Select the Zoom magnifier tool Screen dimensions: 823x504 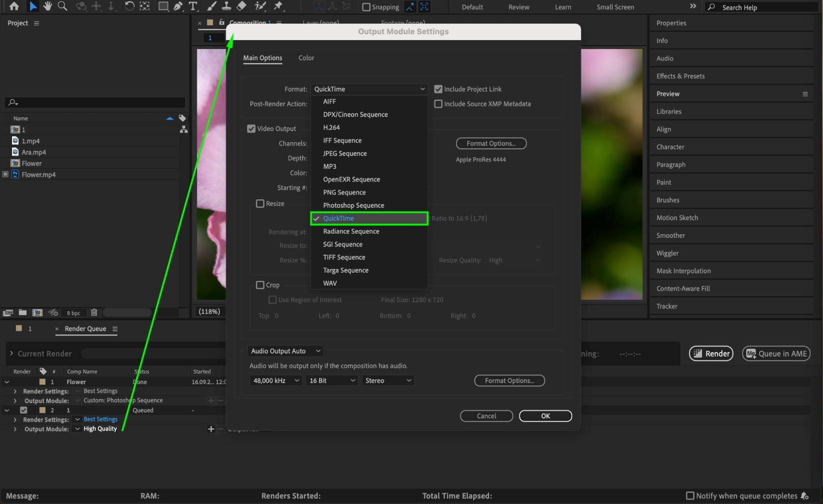coord(62,6)
